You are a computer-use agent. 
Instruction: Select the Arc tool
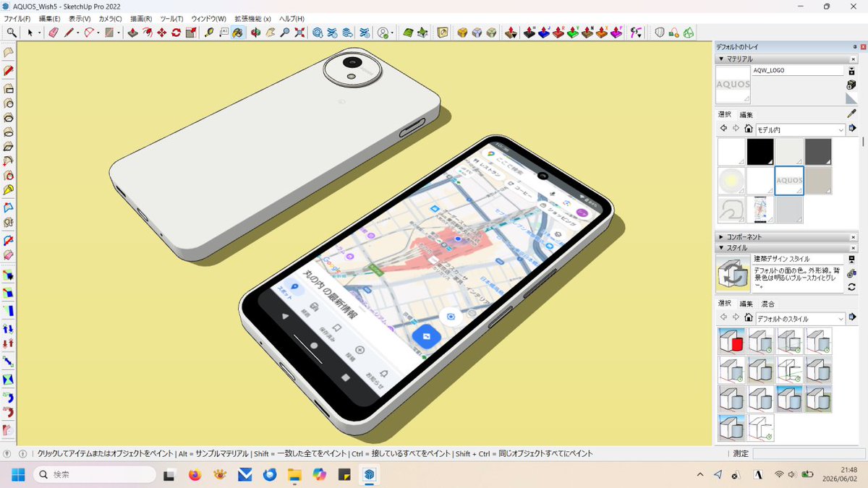89,33
